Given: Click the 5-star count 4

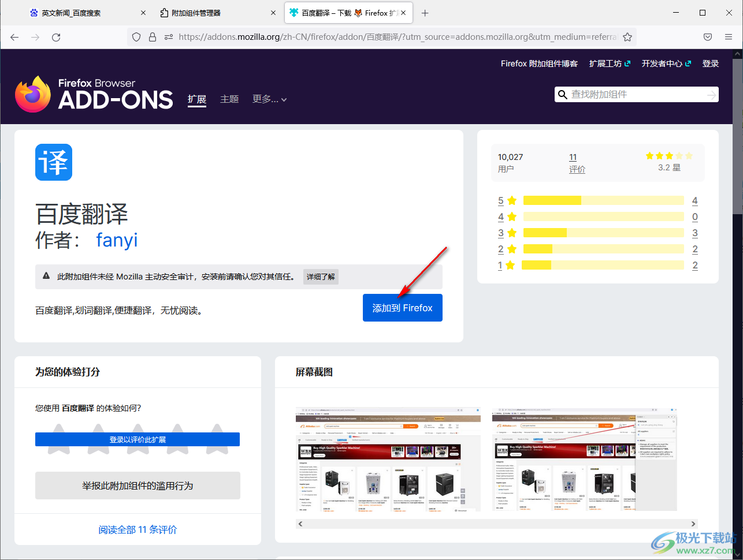Looking at the screenshot, I should (x=694, y=201).
